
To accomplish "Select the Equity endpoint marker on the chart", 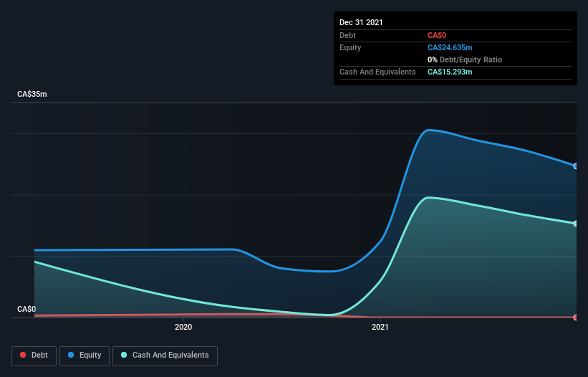I will tap(576, 166).
